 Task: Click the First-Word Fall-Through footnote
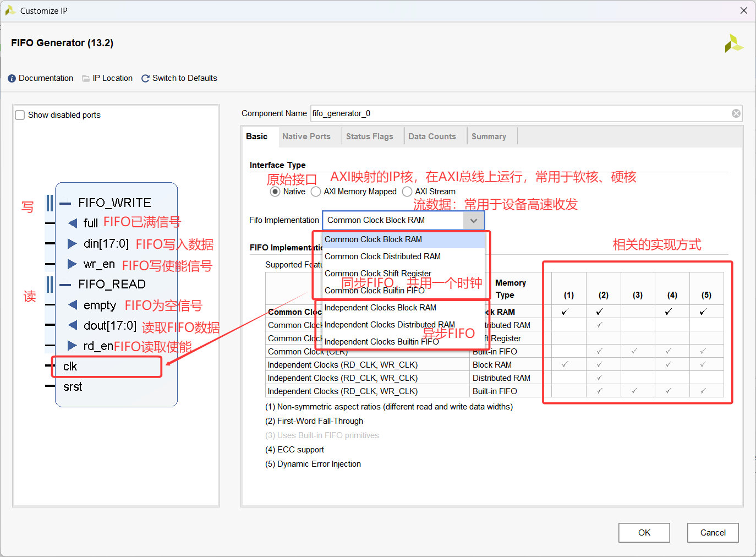tap(314, 421)
